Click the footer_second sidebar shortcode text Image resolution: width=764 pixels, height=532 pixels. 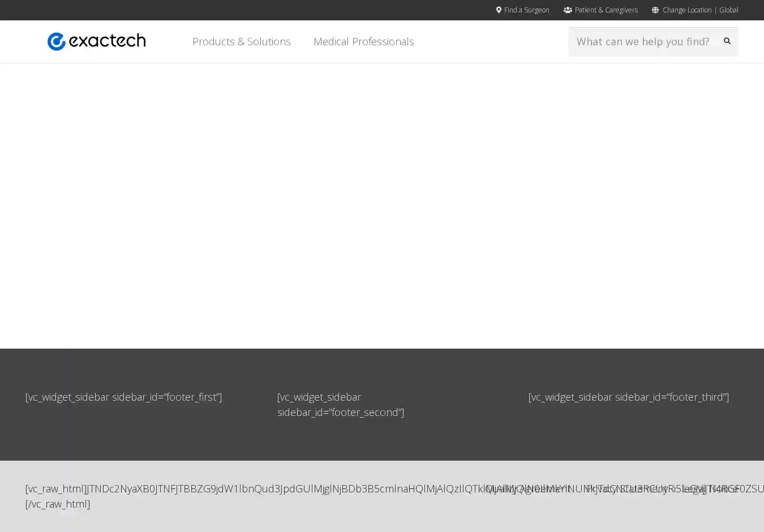[340, 405]
